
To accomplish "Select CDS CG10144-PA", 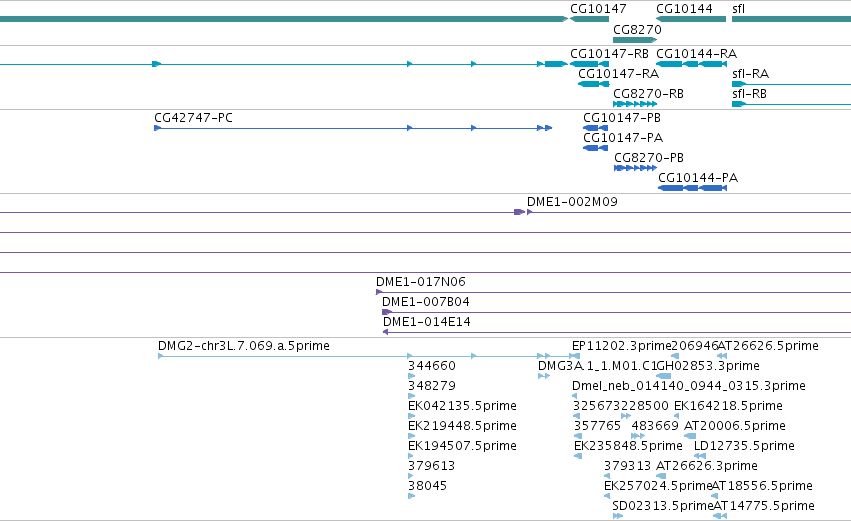I will (x=698, y=178).
